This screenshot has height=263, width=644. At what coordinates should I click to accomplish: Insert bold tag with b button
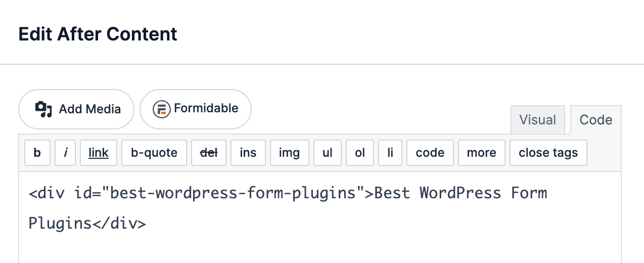(x=37, y=153)
